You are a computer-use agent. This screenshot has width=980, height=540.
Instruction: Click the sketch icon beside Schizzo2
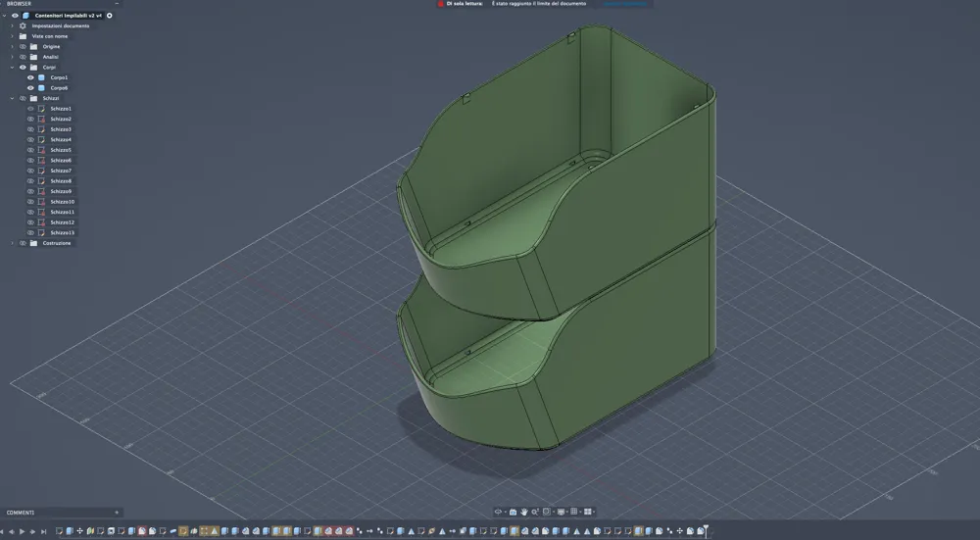[x=42, y=119]
